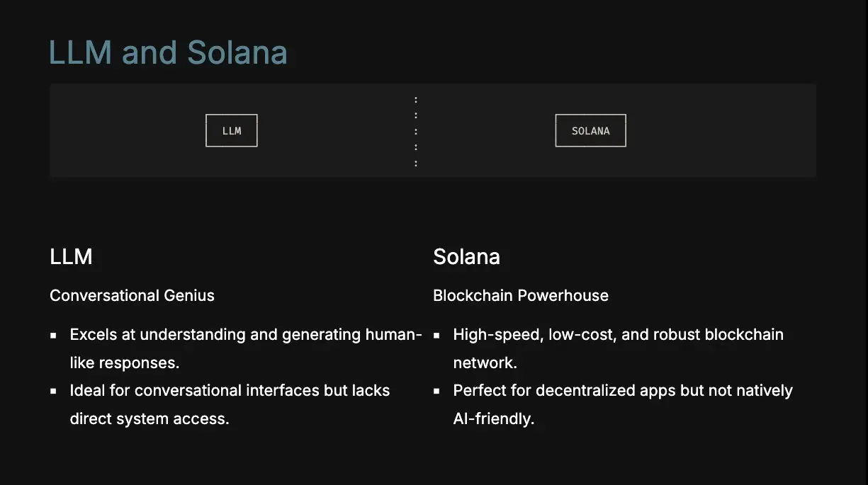Click the text 'direct system access.'
This screenshot has width=868, height=485.
pyautogui.click(x=150, y=418)
